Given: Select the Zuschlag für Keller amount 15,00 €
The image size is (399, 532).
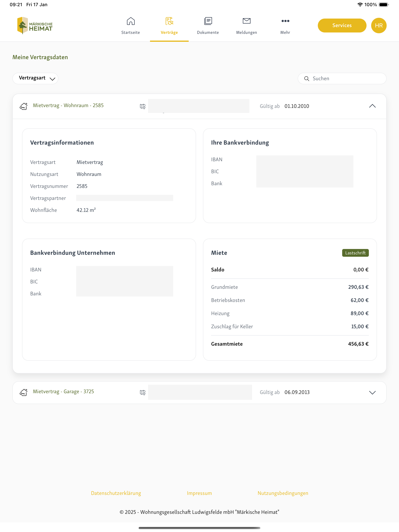Looking at the screenshot, I should (360, 326).
